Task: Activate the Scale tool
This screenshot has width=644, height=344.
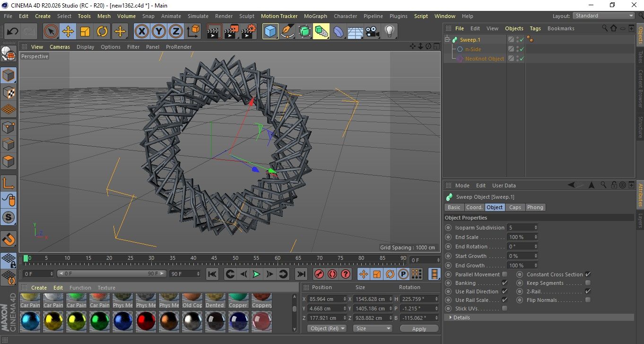Action: coord(85,32)
